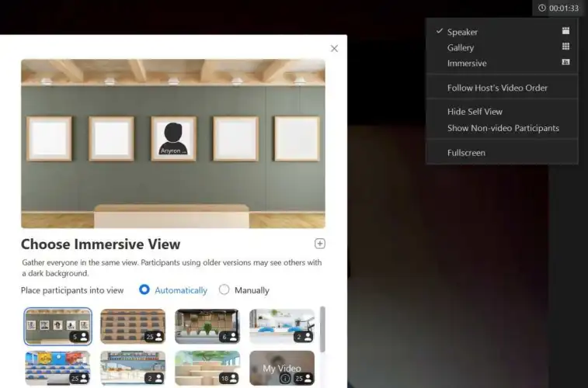Switch to Immersive view in menu
This screenshot has width=588, height=388.
(x=467, y=63)
